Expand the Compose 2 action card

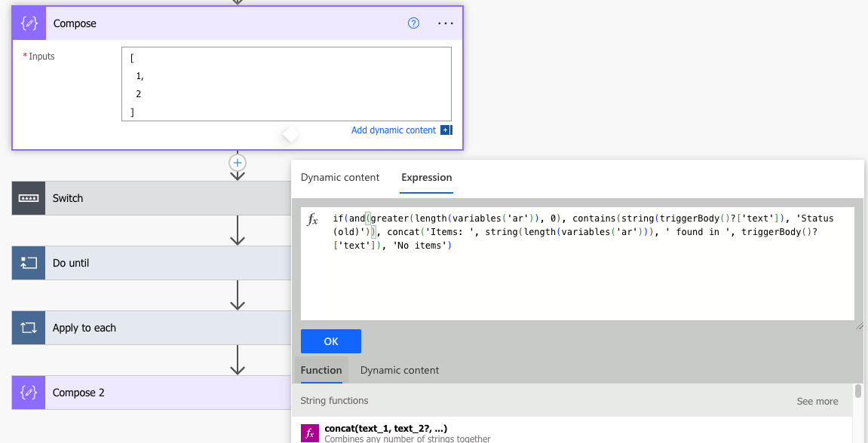point(152,393)
